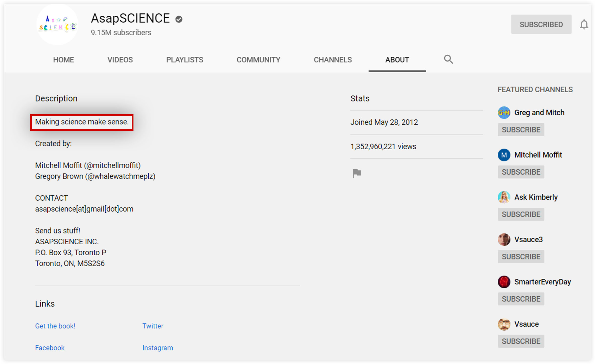Click the asapscience[at]gmail[dot]com contact text
The height and width of the screenshot is (364, 595).
[x=84, y=209]
